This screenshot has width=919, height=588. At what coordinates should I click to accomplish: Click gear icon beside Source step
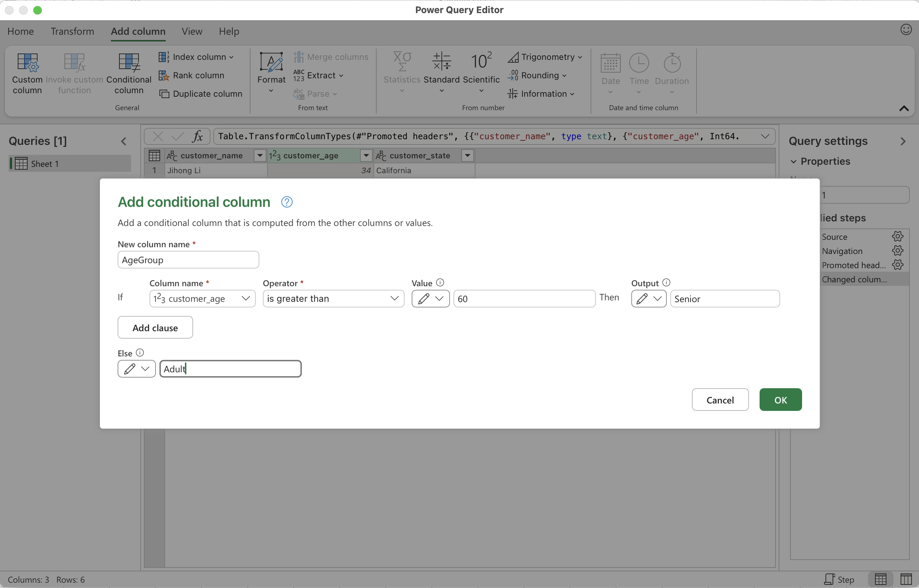[x=897, y=236]
